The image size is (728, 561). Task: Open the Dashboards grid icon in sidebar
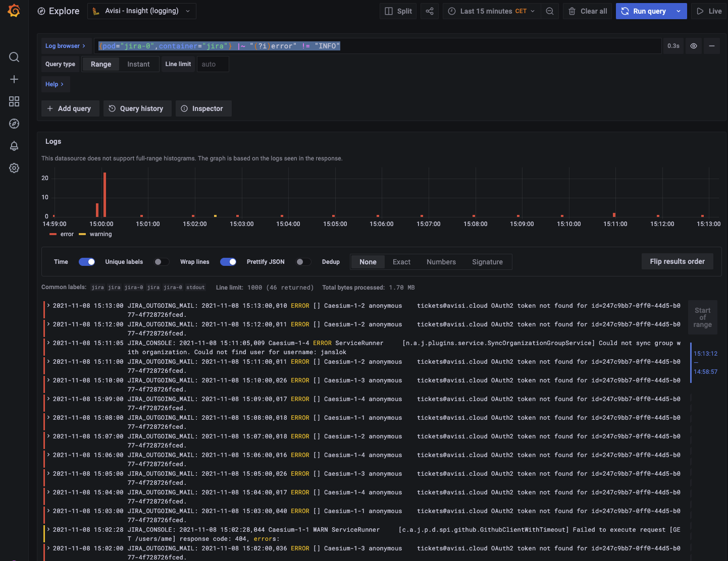pyautogui.click(x=14, y=101)
